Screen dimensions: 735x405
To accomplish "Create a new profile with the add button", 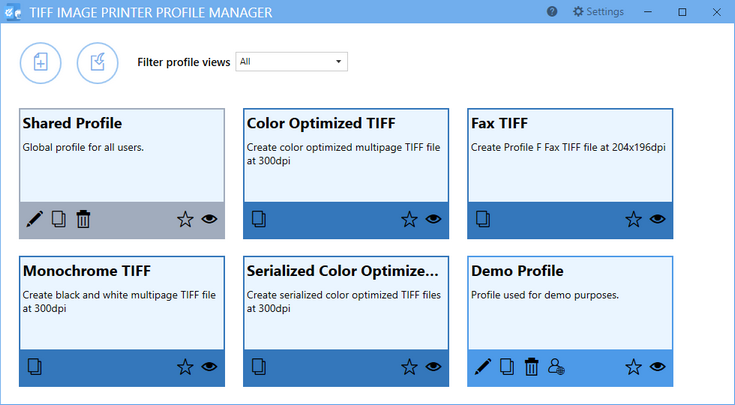I will [41, 63].
